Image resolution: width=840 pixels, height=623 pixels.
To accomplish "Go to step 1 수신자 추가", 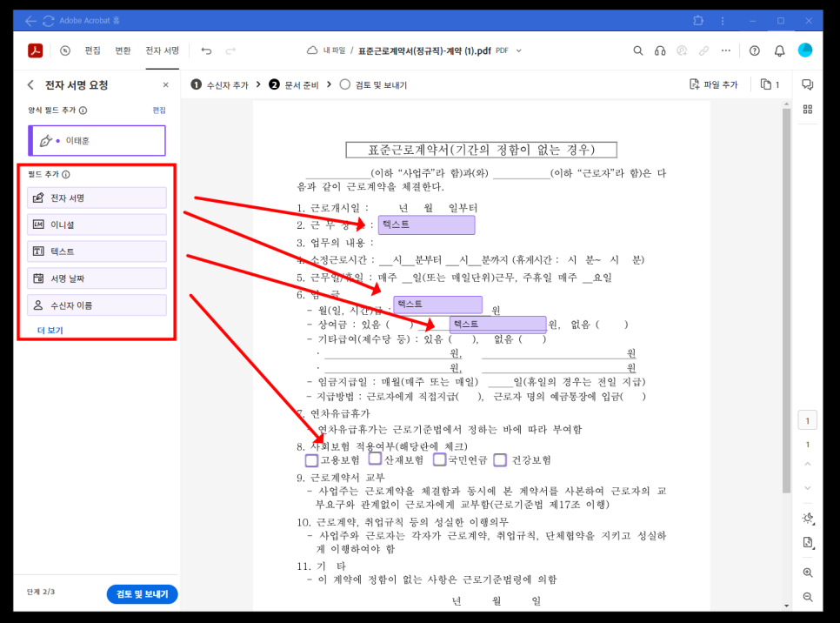I will click(221, 84).
